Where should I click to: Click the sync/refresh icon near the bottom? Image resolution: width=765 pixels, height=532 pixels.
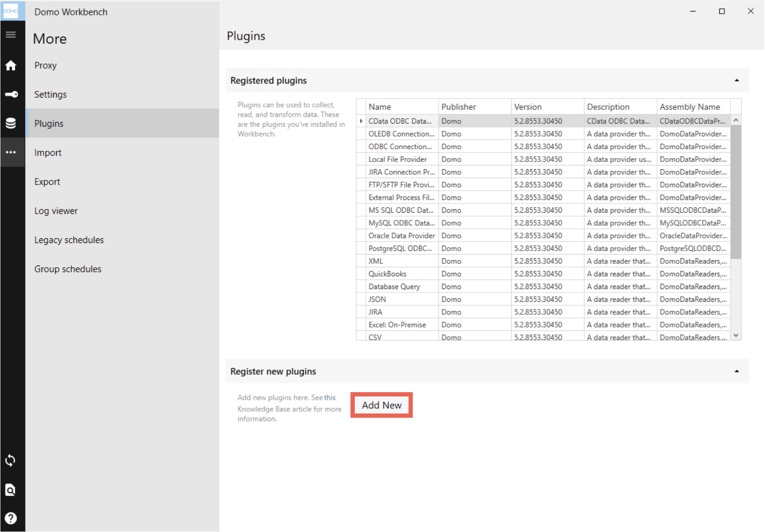point(10,460)
